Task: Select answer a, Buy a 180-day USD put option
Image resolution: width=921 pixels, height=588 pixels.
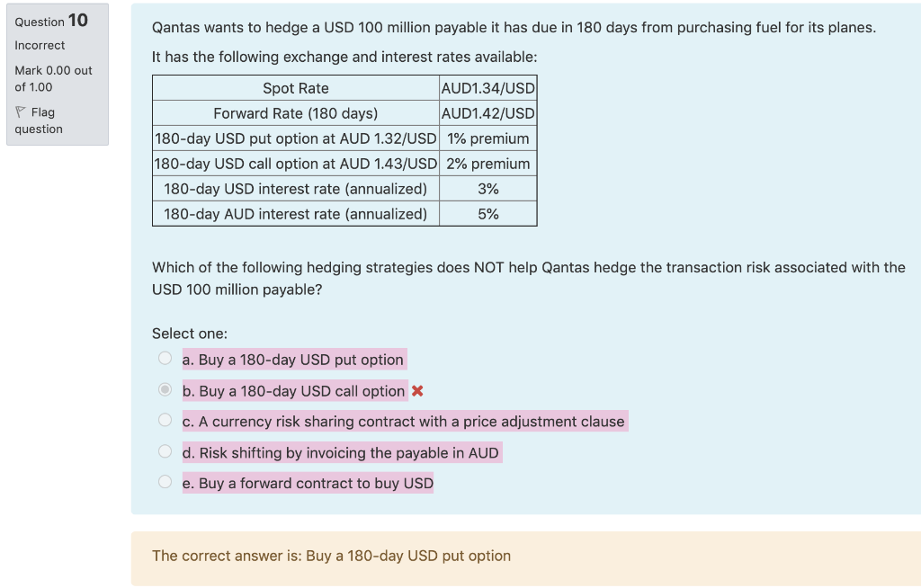Action: pyautogui.click(x=165, y=357)
